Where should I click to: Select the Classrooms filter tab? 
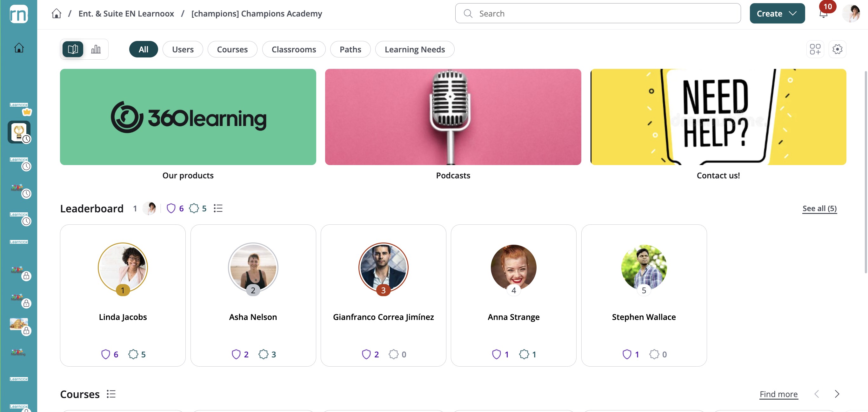point(293,49)
